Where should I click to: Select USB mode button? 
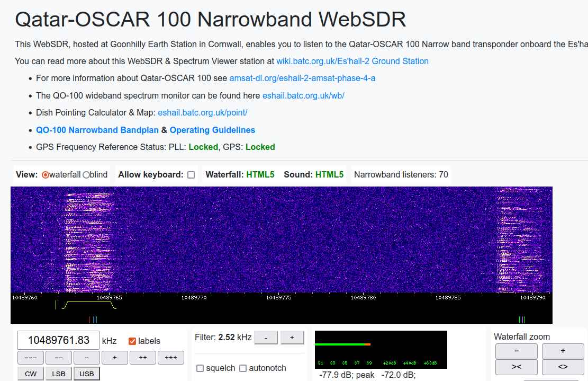tap(87, 374)
